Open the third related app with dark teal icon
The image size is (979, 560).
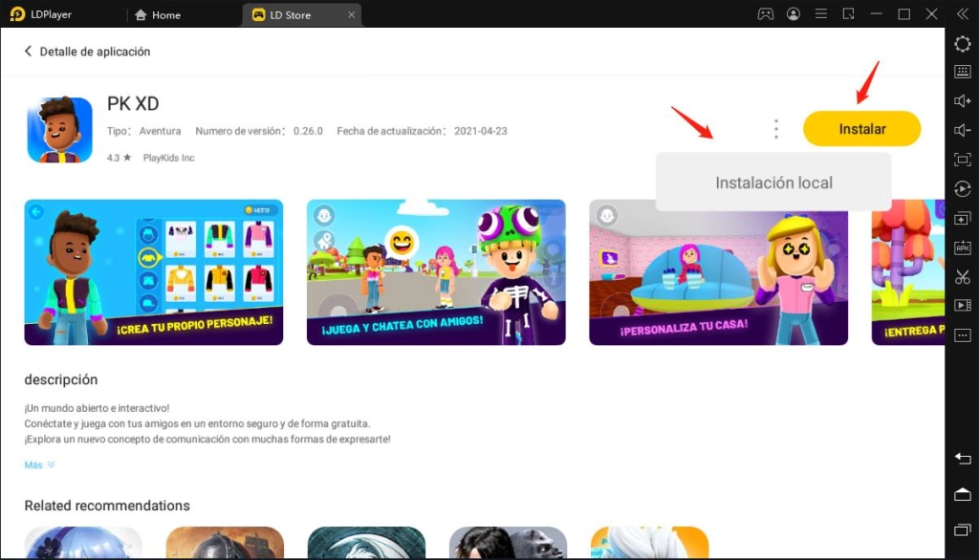366,543
